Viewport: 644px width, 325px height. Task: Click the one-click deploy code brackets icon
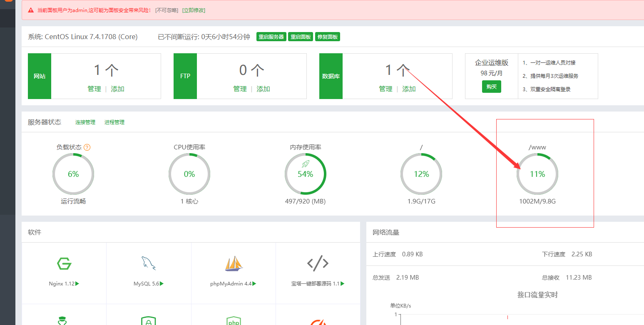pyautogui.click(x=318, y=263)
